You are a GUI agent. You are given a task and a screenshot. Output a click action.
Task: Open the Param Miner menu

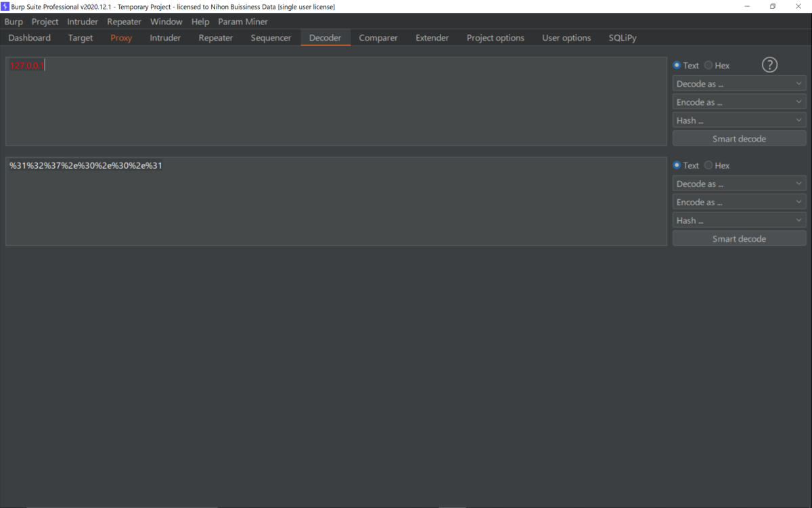[x=243, y=22]
